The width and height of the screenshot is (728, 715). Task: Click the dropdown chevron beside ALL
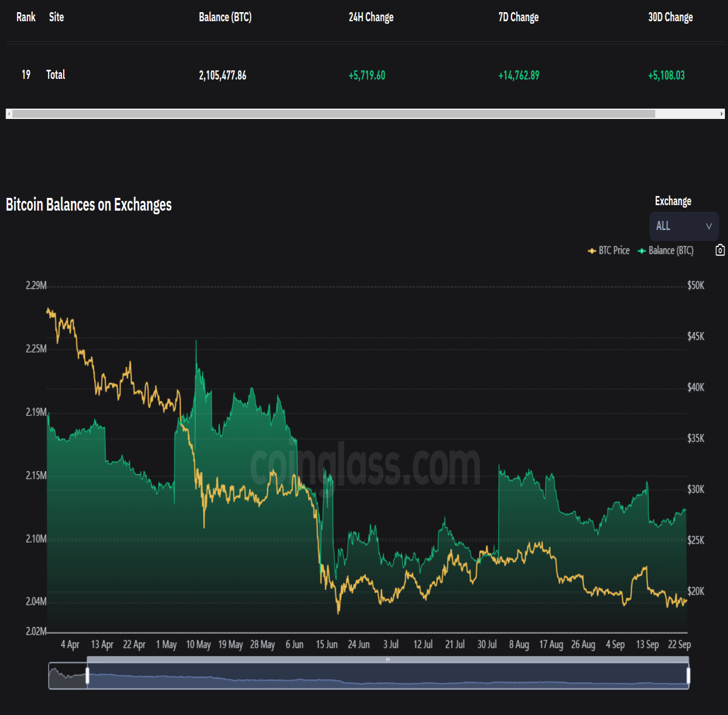[709, 226]
